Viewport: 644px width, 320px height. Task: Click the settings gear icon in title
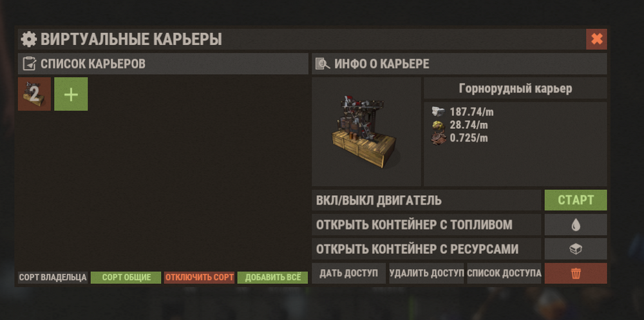pyautogui.click(x=29, y=39)
